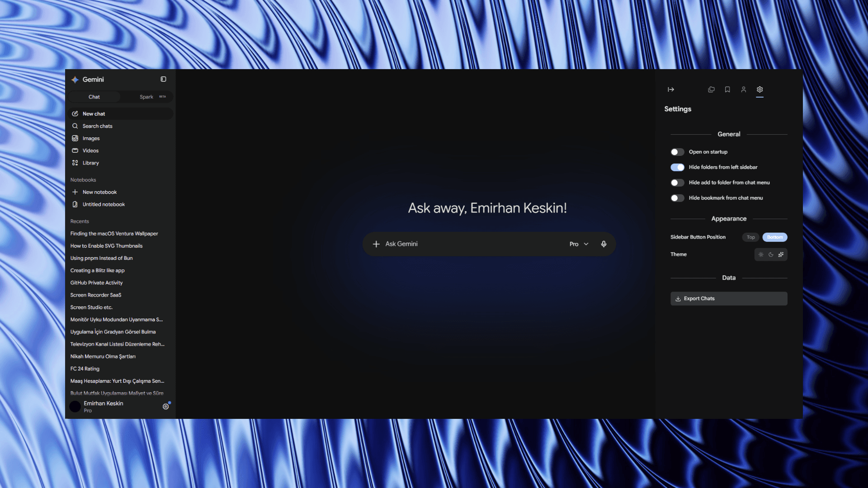Open chat Finding the macOS Ventura Wallpaper
This screenshot has width=868, height=488.
[114, 234]
